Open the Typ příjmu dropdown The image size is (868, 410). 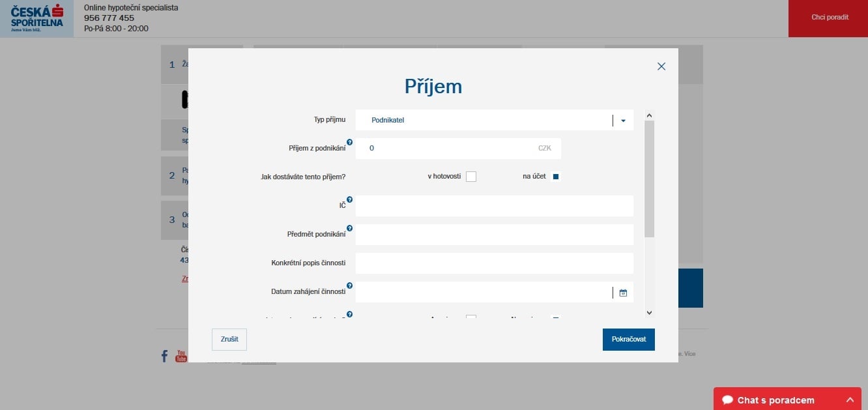point(495,120)
